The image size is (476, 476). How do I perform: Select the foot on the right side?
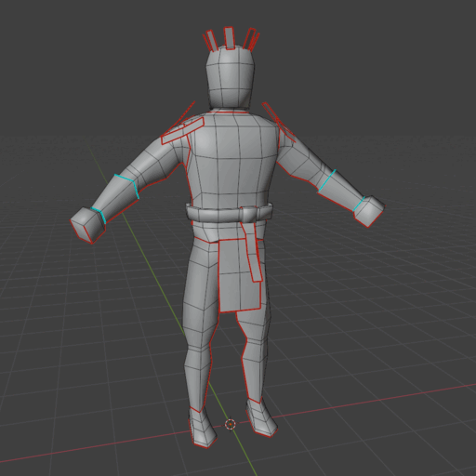[261, 417]
